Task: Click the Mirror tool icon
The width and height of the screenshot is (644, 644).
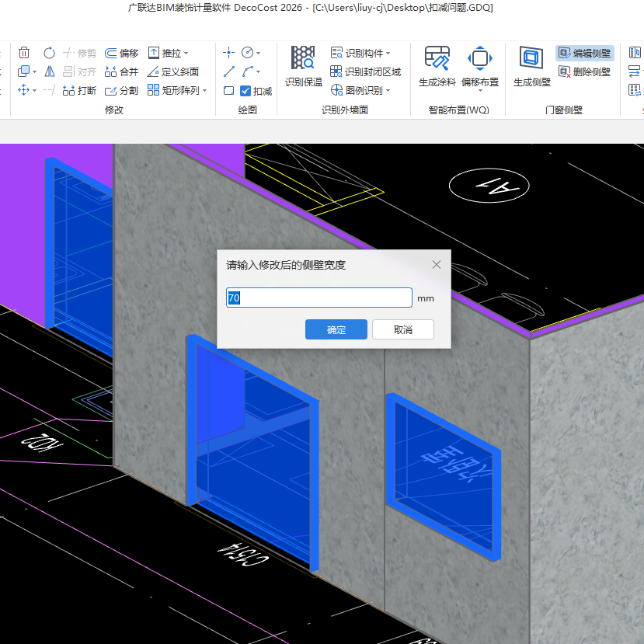Action: [x=49, y=71]
